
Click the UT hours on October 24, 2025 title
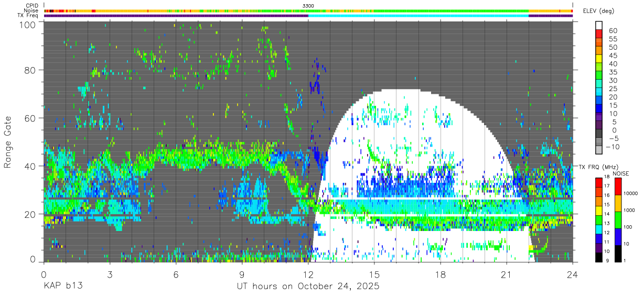click(308, 287)
